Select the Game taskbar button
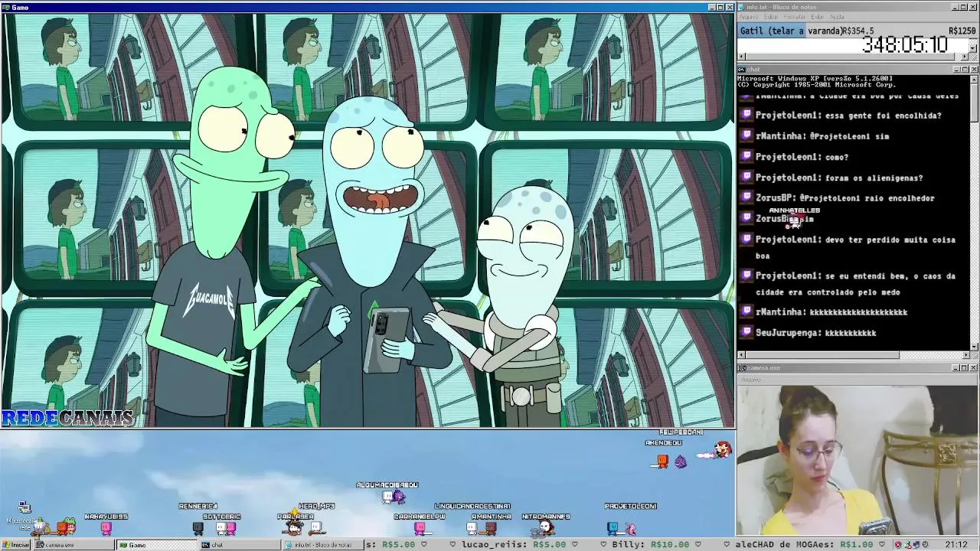The height and width of the screenshot is (551, 980). click(155, 545)
